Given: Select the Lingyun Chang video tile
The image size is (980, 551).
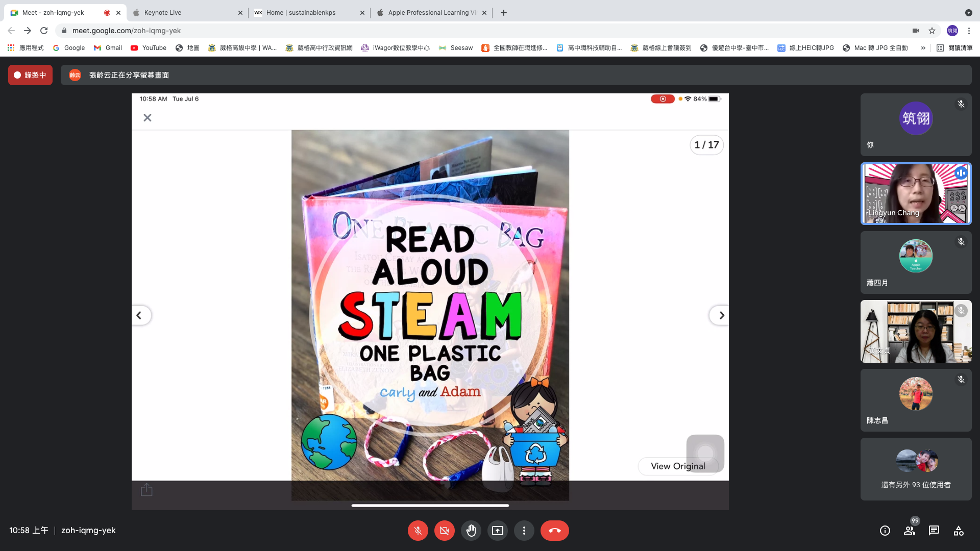Looking at the screenshot, I should tap(916, 194).
